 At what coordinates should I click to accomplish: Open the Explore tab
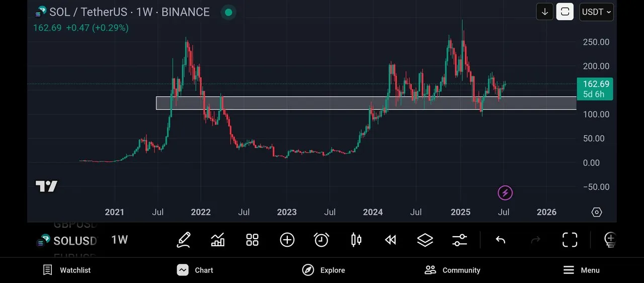pyautogui.click(x=324, y=270)
